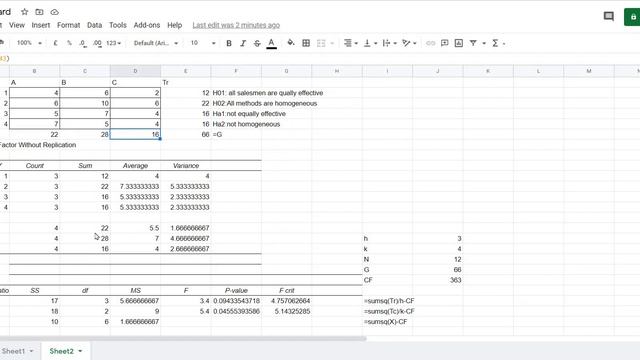Open the text color picker
The height and width of the screenshot is (360, 640).
[271, 43]
